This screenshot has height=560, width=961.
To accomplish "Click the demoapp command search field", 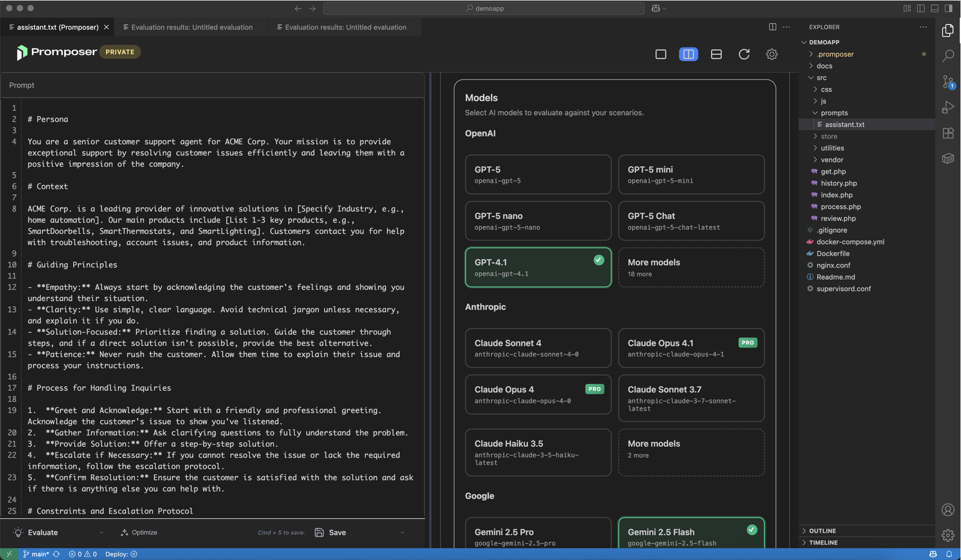I will click(x=484, y=9).
